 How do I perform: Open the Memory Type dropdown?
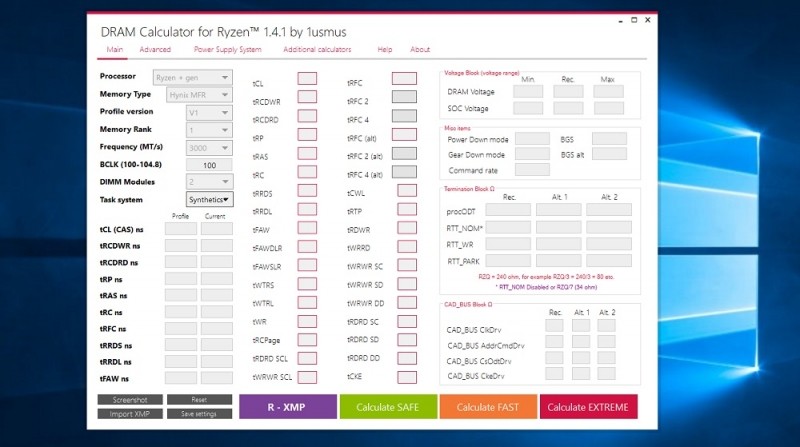pos(199,95)
